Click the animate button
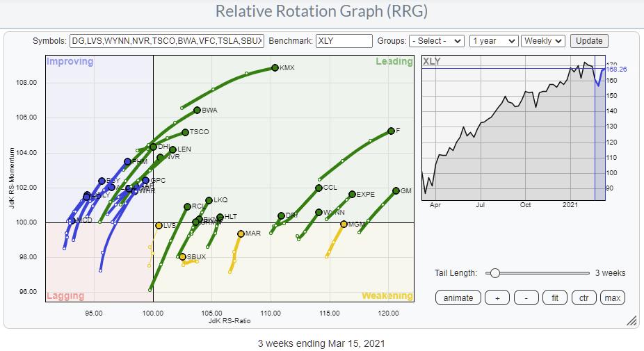The image size is (644, 351). (x=458, y=297)
